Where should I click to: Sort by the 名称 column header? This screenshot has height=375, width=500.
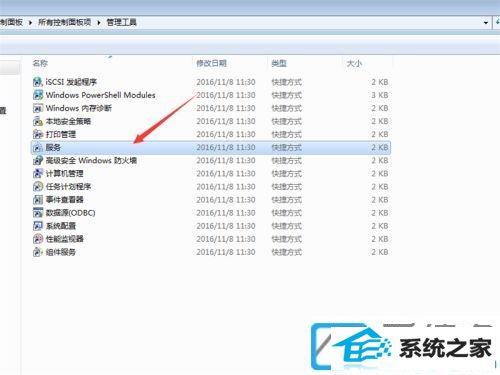pos(40,63)
